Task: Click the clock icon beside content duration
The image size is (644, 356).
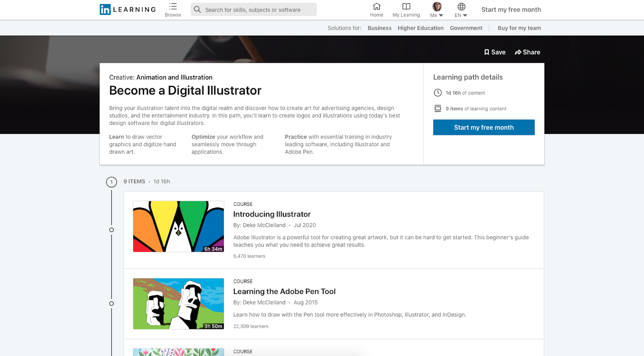Action: 438,93
